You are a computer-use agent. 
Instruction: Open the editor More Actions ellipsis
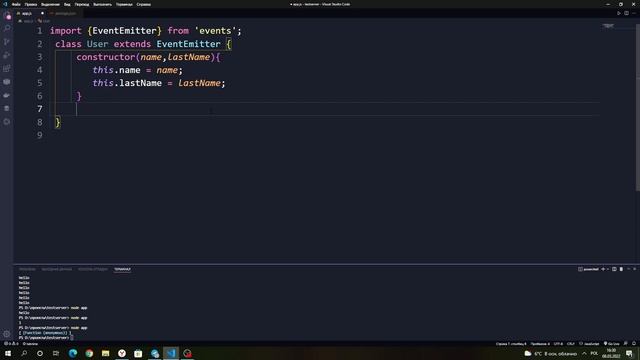634,13
